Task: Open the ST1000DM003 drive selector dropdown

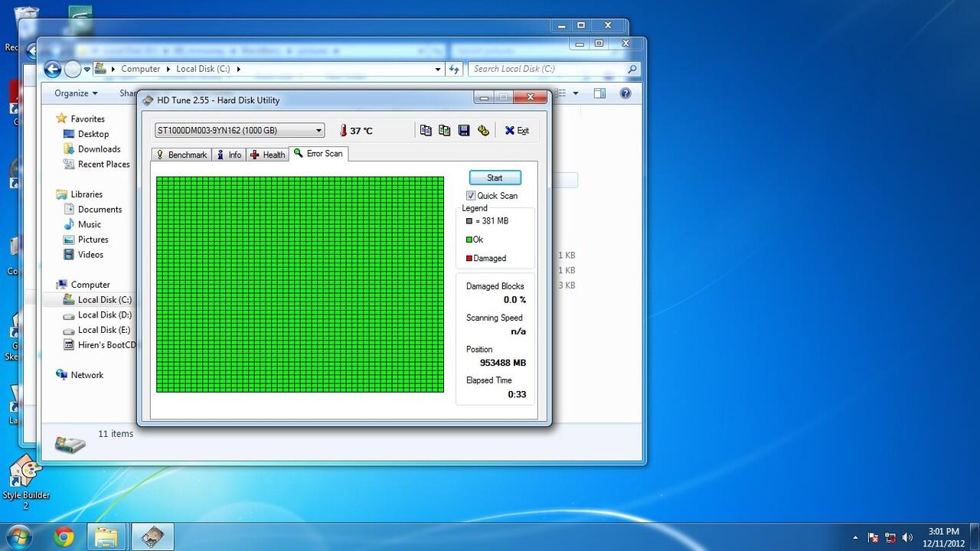Action: pos(240,130)
